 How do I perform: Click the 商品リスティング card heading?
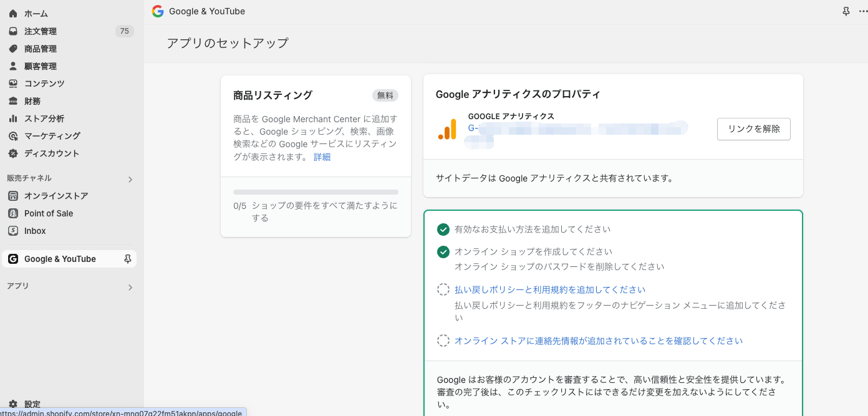(273, 95)
